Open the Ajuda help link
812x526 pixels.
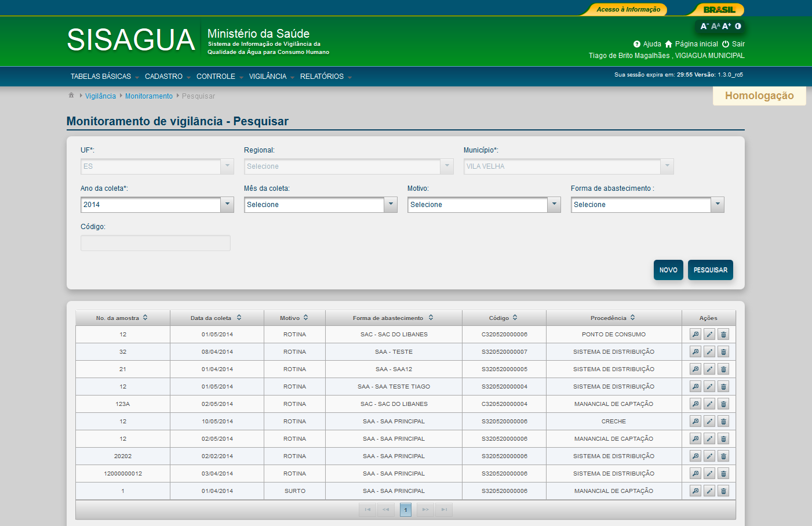tap(647, 44)
